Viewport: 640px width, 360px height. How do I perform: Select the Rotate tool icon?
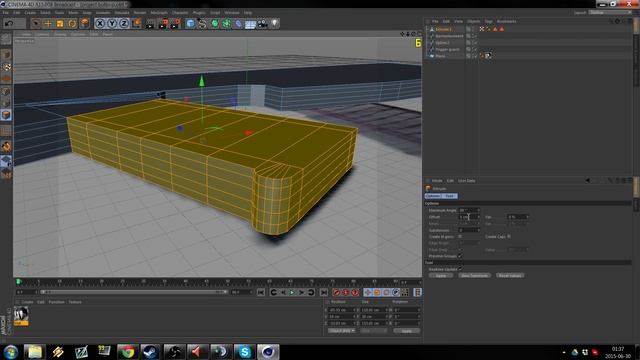click(x=72, y=24)
